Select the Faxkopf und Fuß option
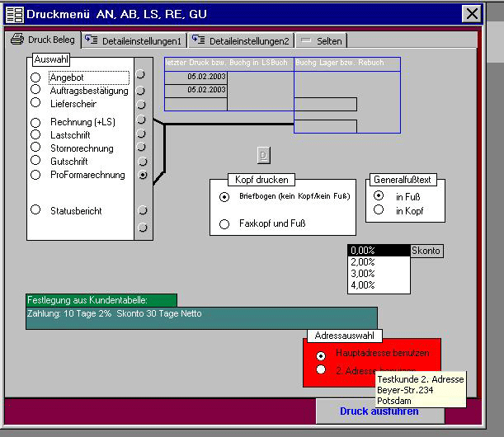This screenshot has width=504, height=437. coord(224,223)
